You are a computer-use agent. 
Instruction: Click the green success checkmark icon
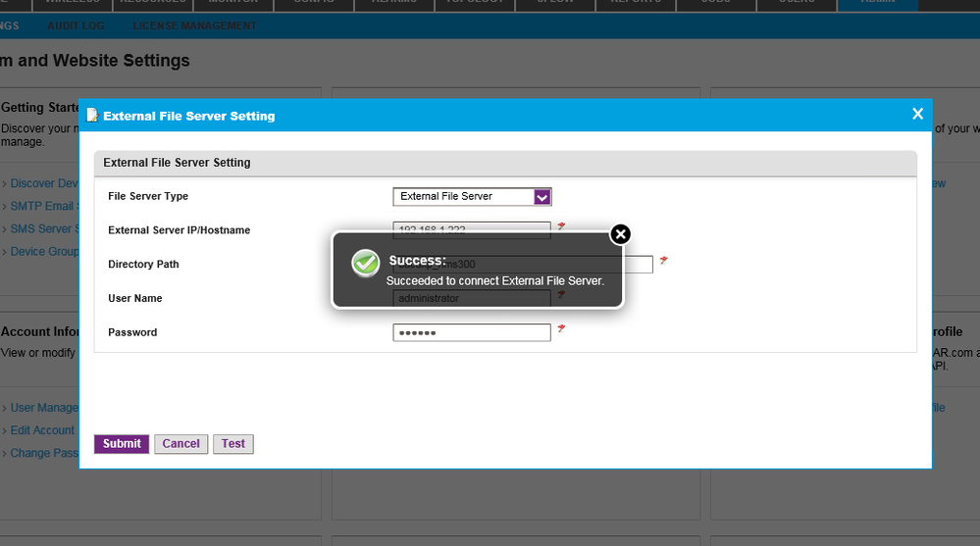pos(366,263)
